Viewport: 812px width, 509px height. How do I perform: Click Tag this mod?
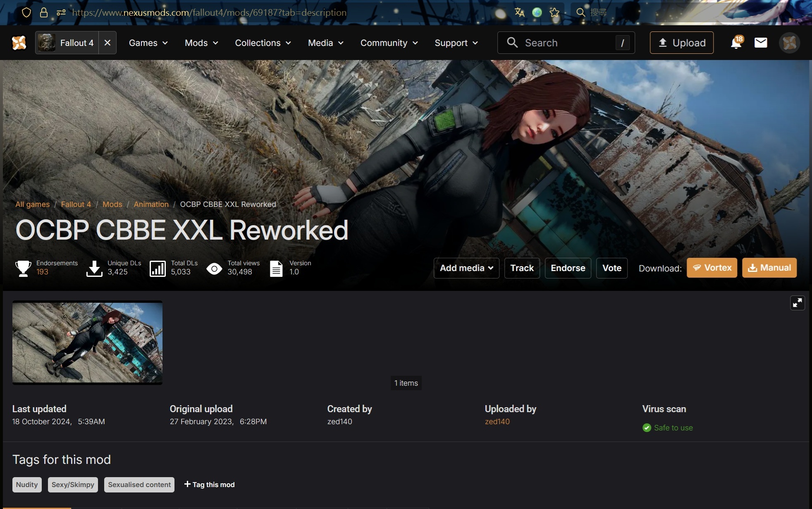209,485
